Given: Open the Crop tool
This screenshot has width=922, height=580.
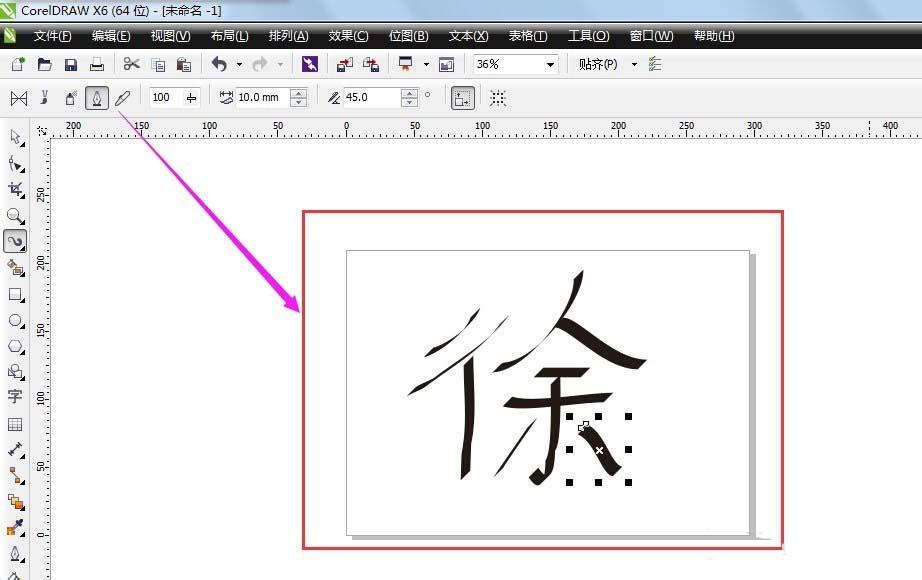Looking at the screenshot, I should [x=15, y=189].
